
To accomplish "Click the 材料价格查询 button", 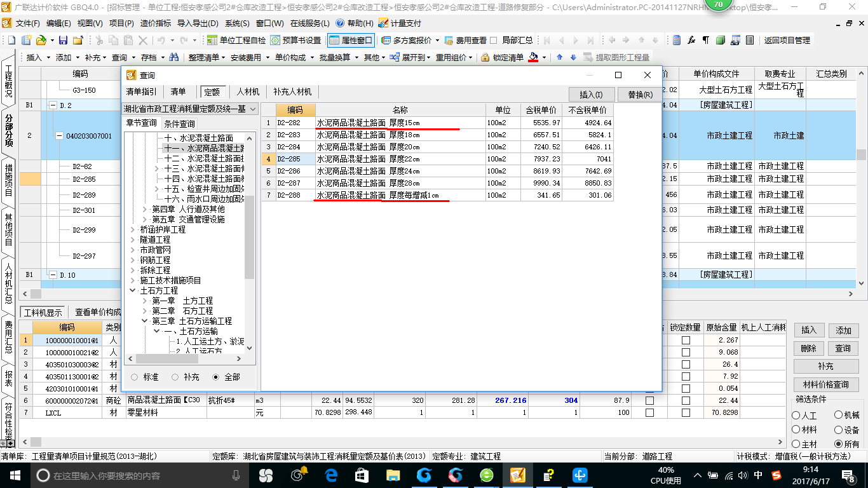I will tap(825, 384).
